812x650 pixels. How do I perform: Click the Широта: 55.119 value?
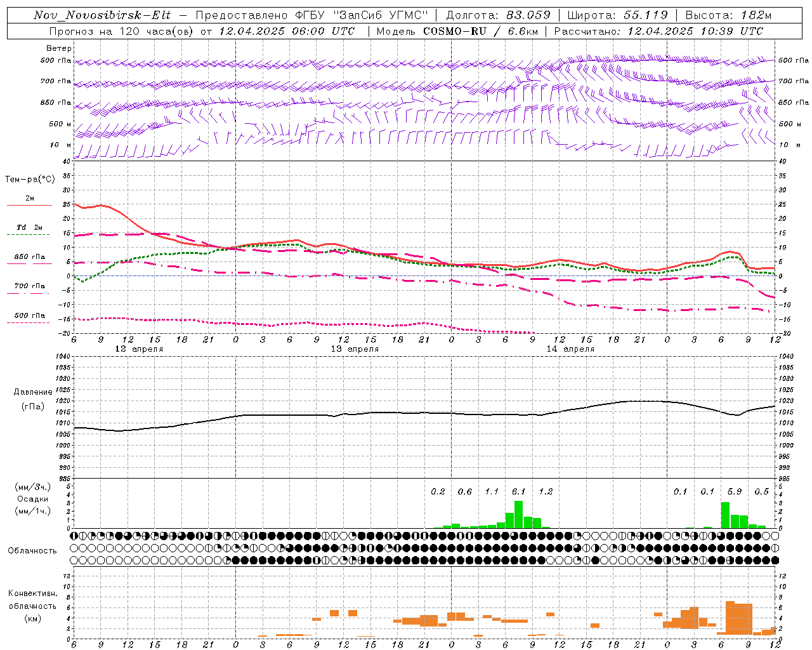pos(617,15)
